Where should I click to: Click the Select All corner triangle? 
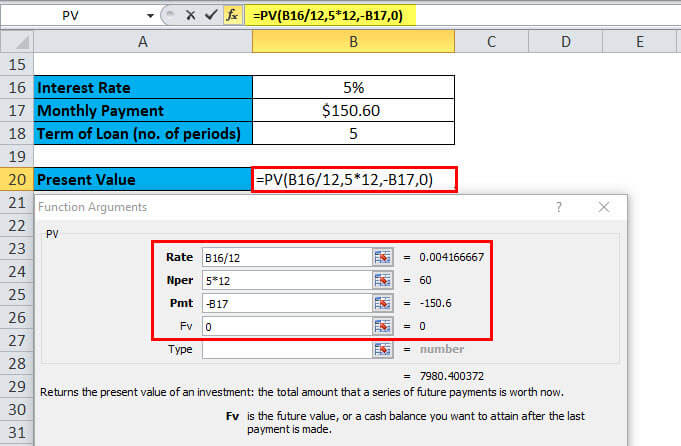(17, 42)
